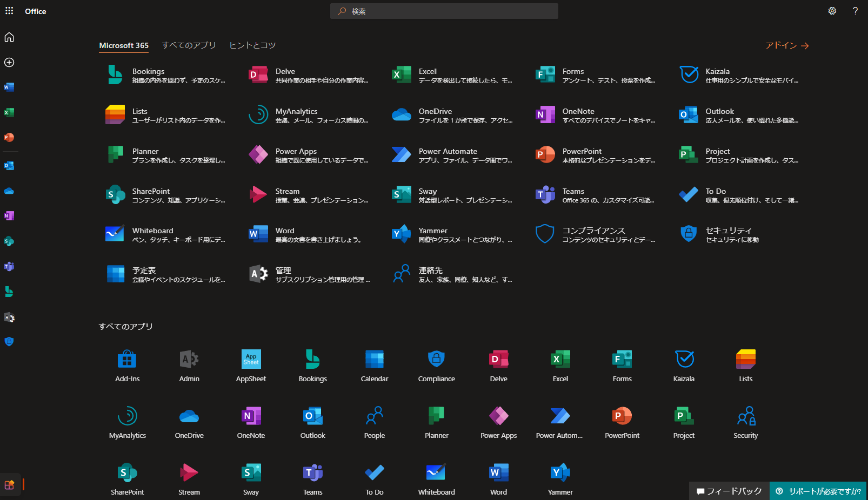This screenshot has width=868, height=500.
Task: Open Lists in Microsoft 365 list
Action: click(x=166, y=115)
